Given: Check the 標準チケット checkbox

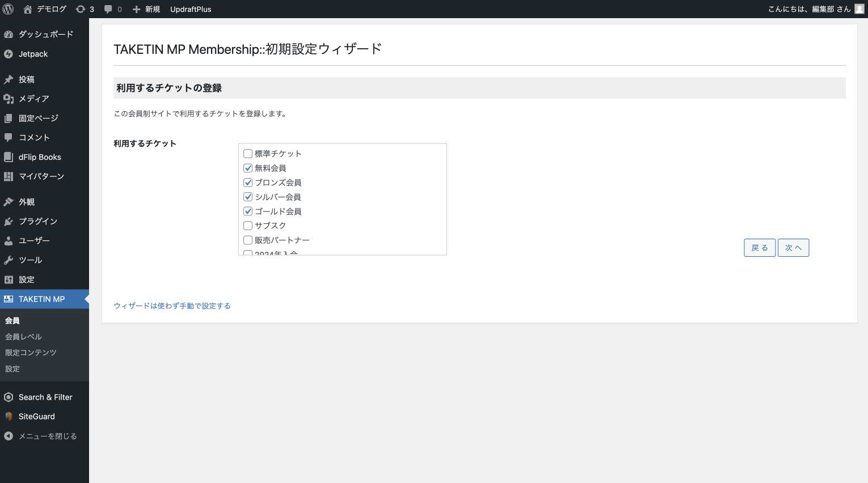Looking at the screenshot, I should click(x=248, y=154).
